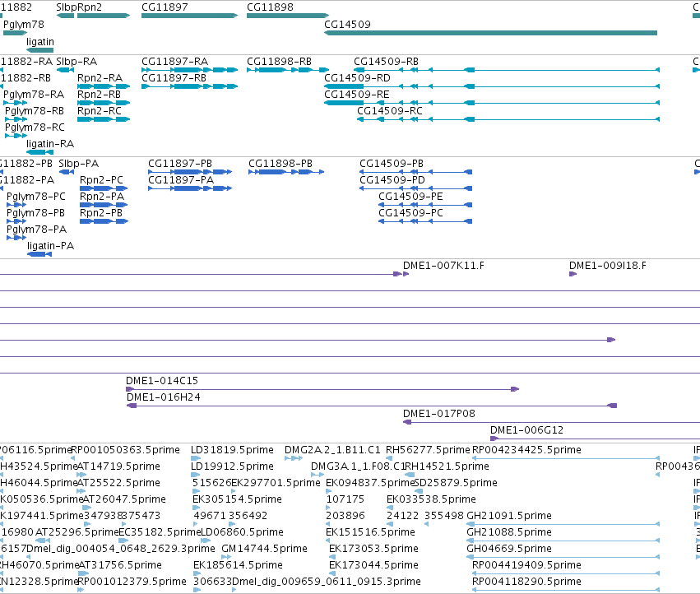Select BAC clone DME1-016H24
700x594 pixels.
tap(164, 397)
